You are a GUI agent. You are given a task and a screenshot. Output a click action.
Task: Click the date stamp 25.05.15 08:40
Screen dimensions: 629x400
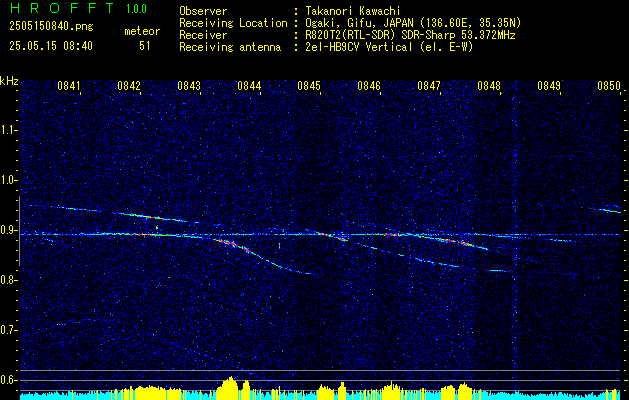coord(51,46)
